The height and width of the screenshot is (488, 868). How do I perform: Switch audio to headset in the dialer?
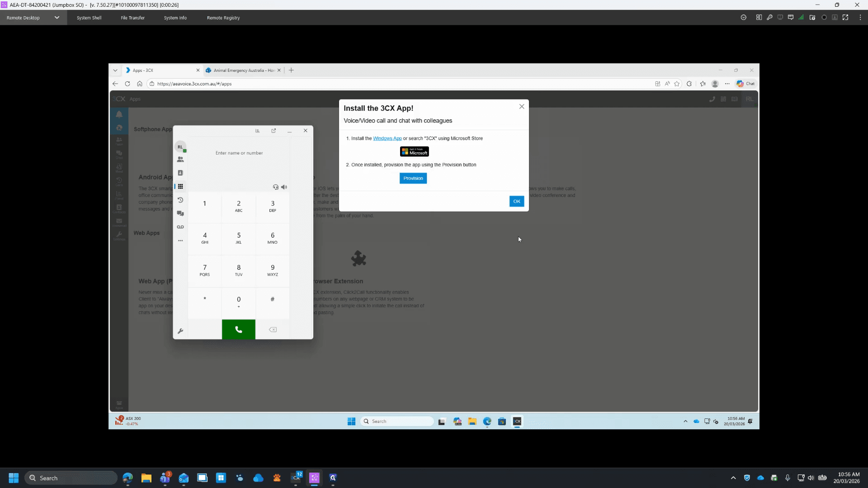point(276,187)
